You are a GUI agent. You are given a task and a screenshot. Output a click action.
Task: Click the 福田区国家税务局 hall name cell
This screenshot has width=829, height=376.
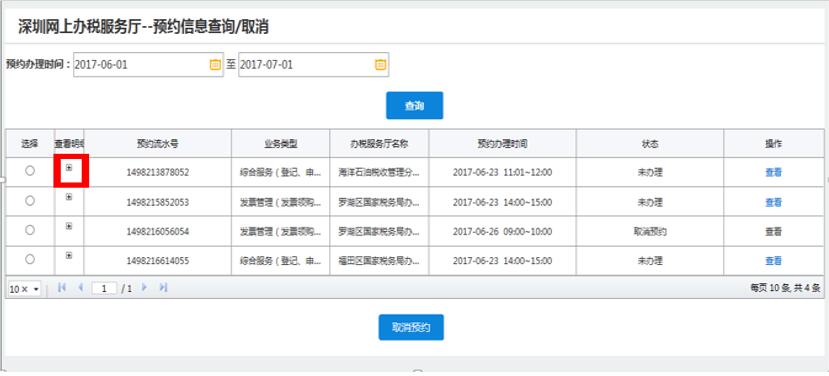pos(380,261)
